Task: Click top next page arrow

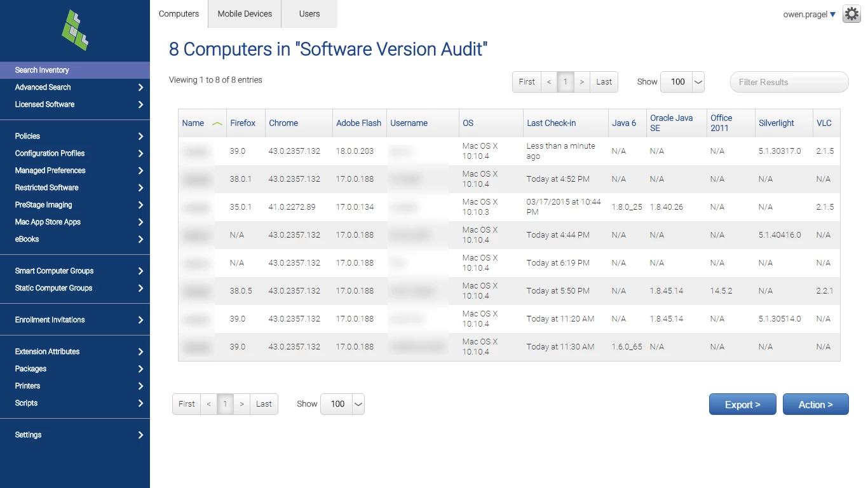Action: 582,81
